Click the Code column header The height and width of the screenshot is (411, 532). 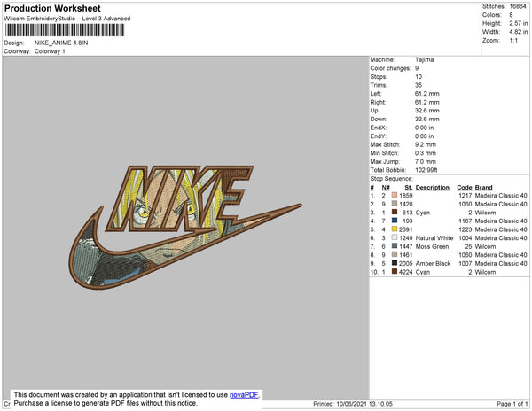465,188
